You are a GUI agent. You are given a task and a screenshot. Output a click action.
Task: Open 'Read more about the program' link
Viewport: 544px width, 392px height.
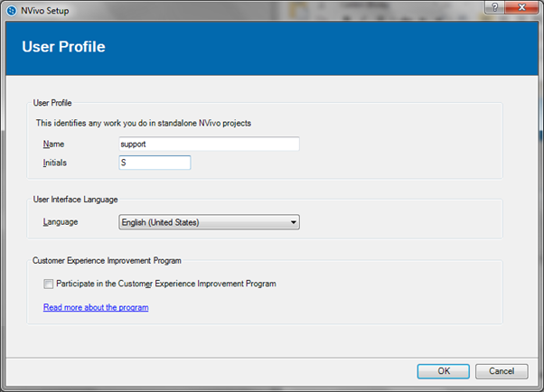coord(96,307)
